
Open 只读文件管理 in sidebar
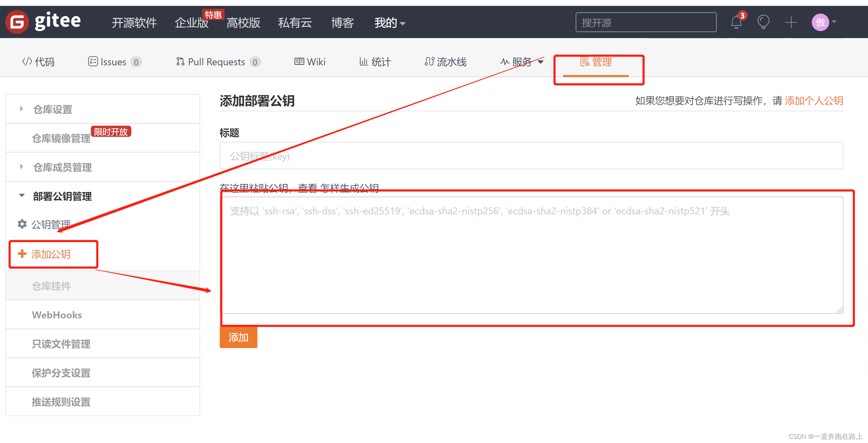[61, 344]
